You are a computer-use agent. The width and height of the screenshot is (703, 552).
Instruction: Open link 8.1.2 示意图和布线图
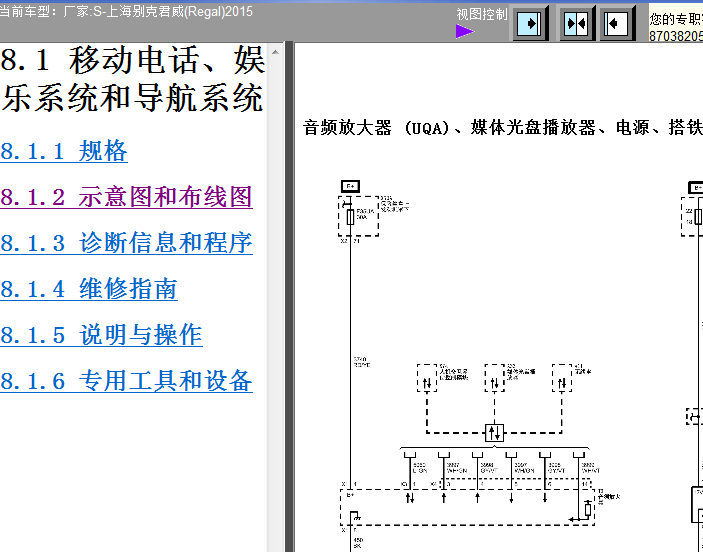[126, 197]
